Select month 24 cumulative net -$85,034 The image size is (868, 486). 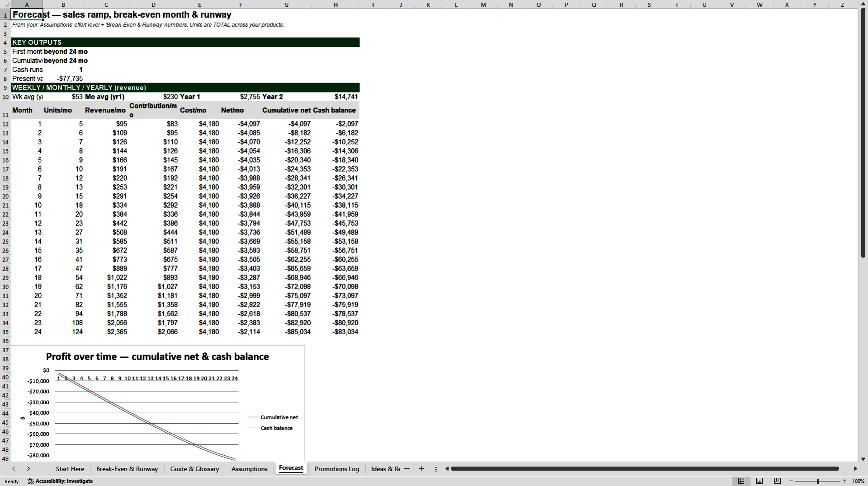click(286, 332)
